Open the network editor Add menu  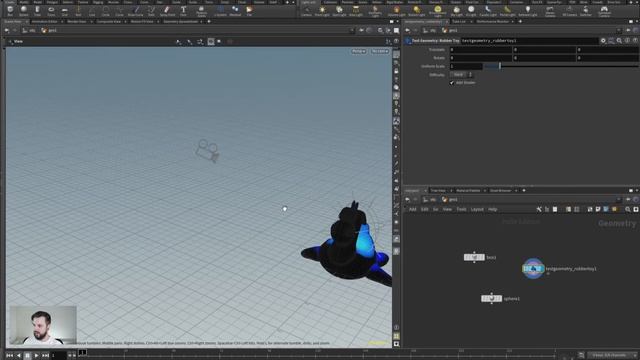point(412,209)
